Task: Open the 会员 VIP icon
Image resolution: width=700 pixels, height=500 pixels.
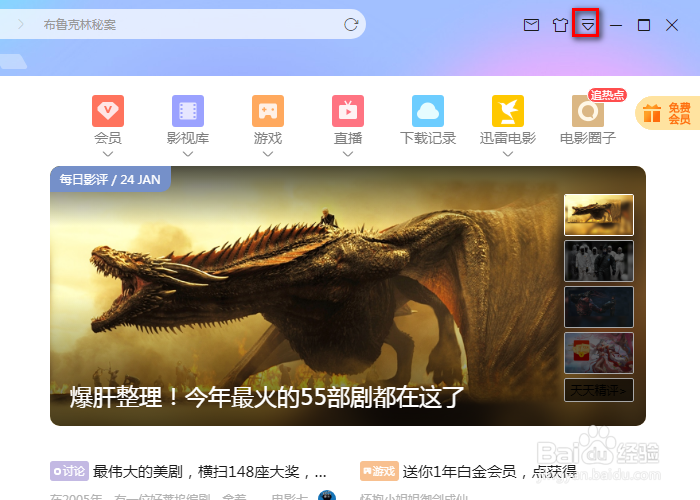Action: point(108,111)
